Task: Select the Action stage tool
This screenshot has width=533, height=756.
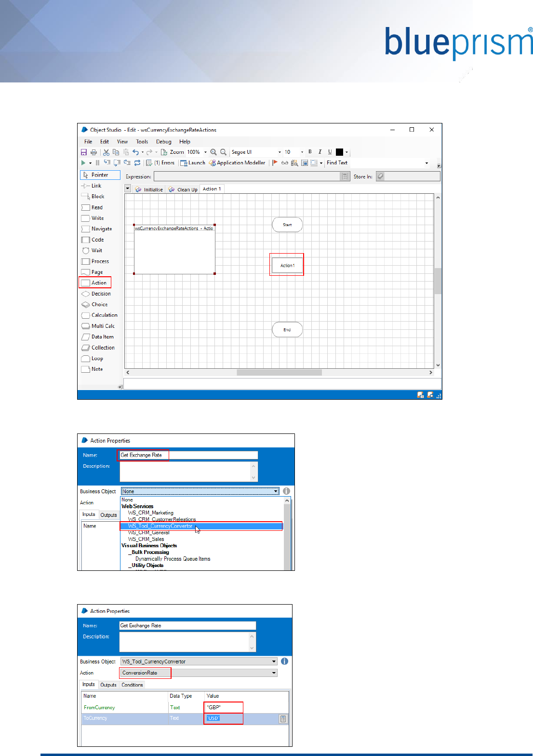Action: point(95,283)
